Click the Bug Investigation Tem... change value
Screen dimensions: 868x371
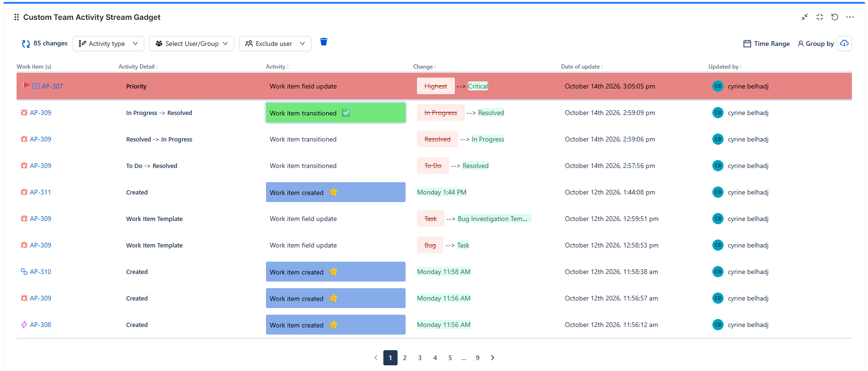[x=494, y=219]
